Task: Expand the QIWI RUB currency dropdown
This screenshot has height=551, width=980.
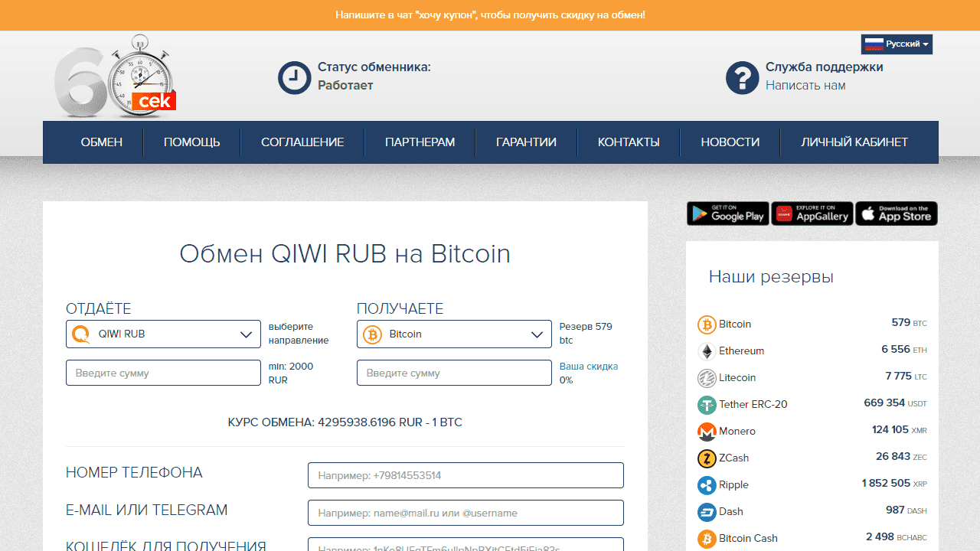Action: pos(163,334)
